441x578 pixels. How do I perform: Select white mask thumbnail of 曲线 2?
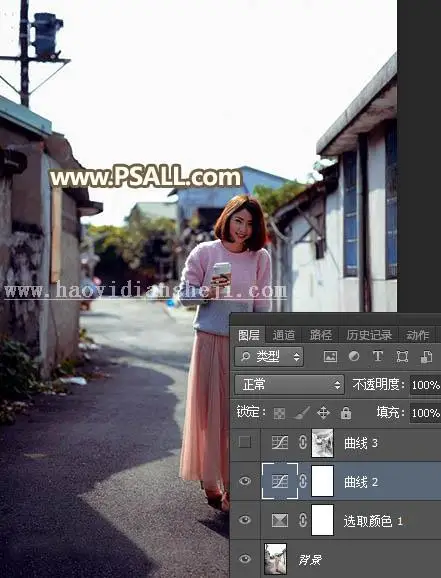point(323,481)
